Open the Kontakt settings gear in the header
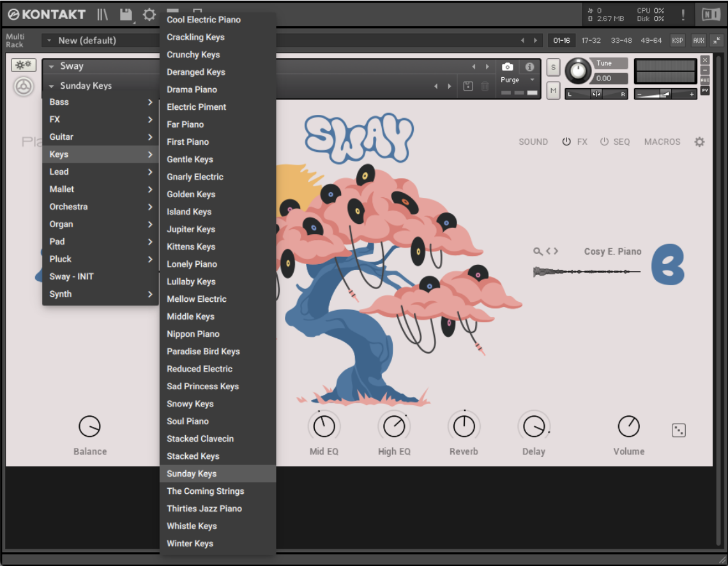 (148, 14)
